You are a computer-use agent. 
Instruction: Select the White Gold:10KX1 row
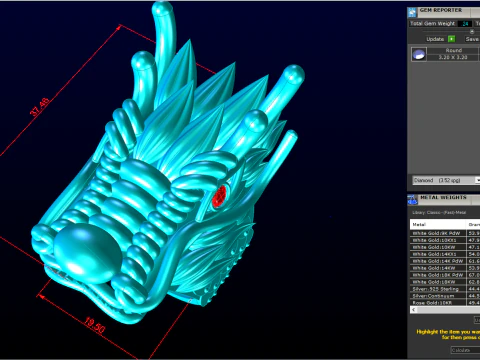click(x=445, y=240)
